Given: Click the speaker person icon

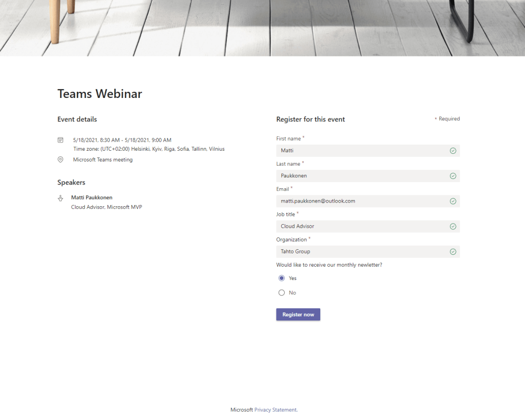Looking at the screenshot, I should coord(61,198).
